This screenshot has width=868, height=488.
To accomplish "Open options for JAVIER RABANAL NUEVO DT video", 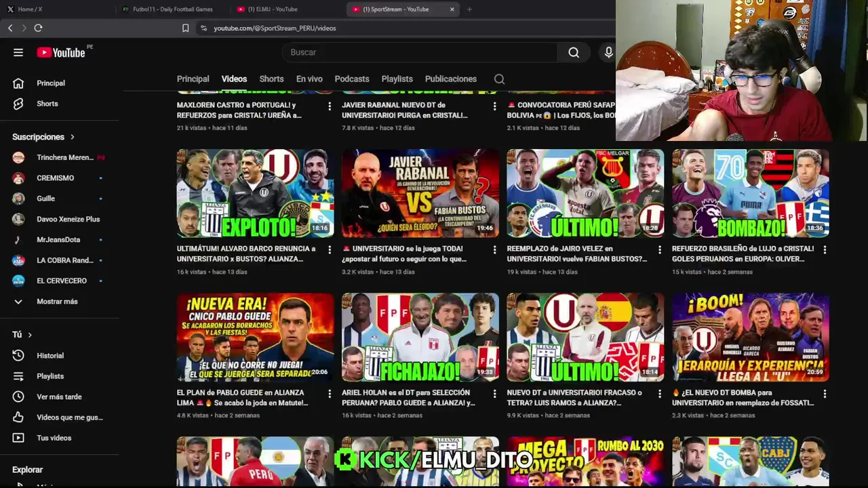I will (x=494, y=106).
